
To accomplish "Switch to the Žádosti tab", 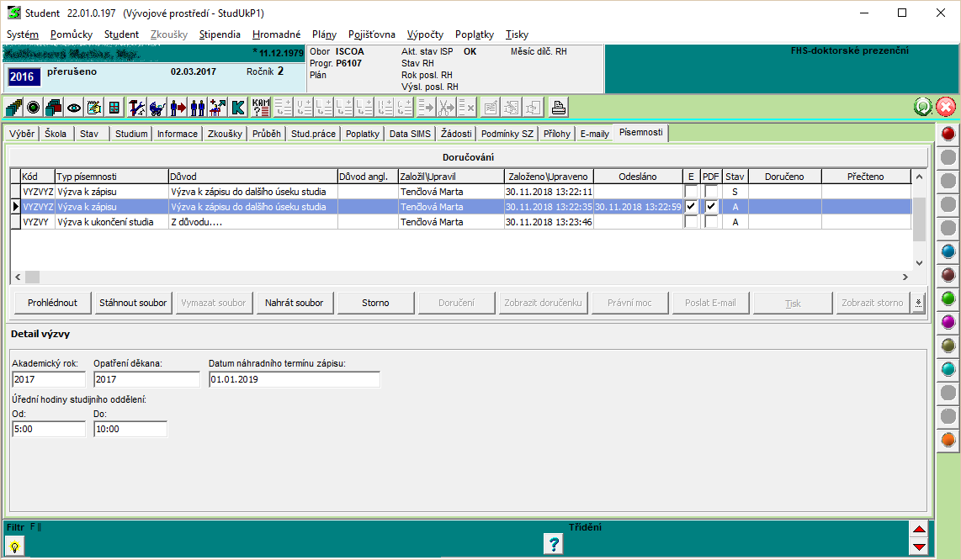I will pyautogui.click(x=456, y=134).
